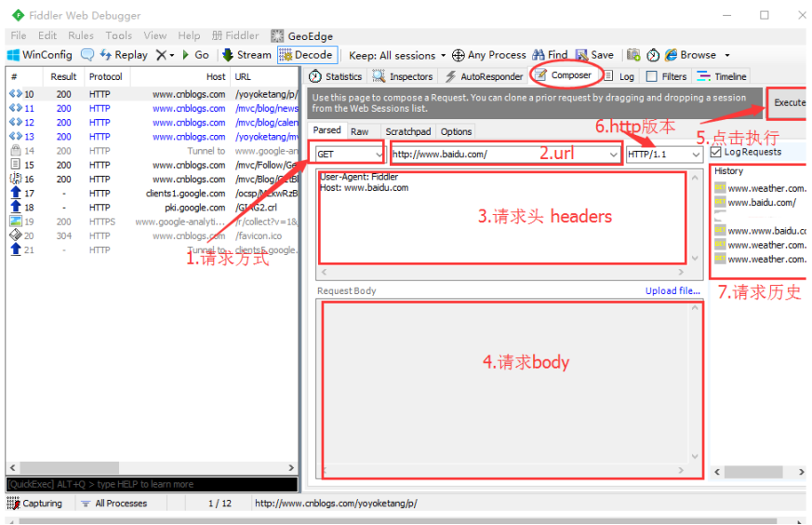The height and width of the screenshot is (525, 812).
Task: Select the Scratchpad sub-tab
Action: pos(408,131)
